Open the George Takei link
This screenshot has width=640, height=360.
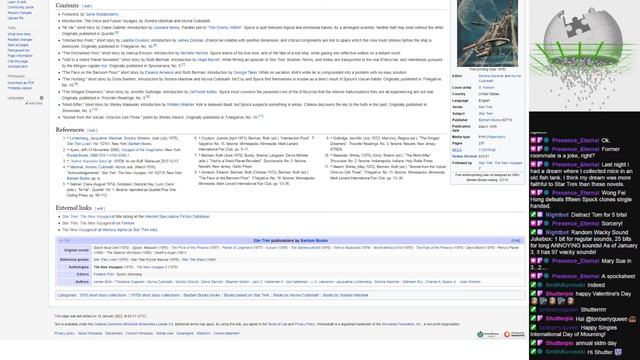pyautogui.click(x=245, y=72)
